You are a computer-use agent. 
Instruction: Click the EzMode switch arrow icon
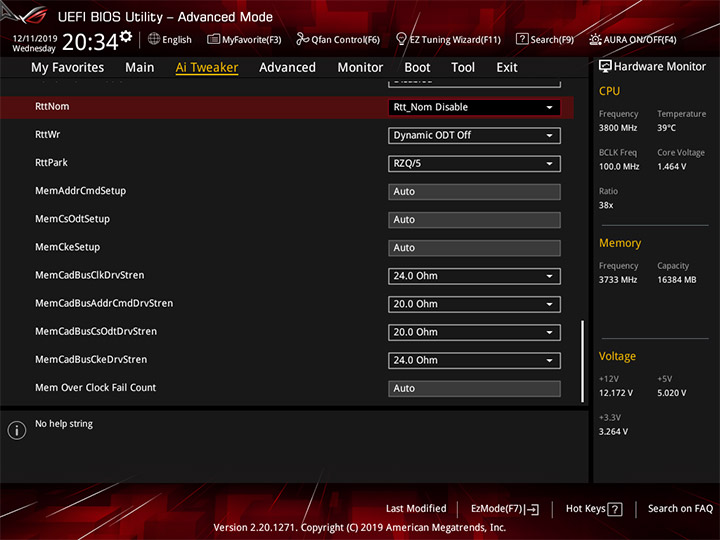click(532, 509)
